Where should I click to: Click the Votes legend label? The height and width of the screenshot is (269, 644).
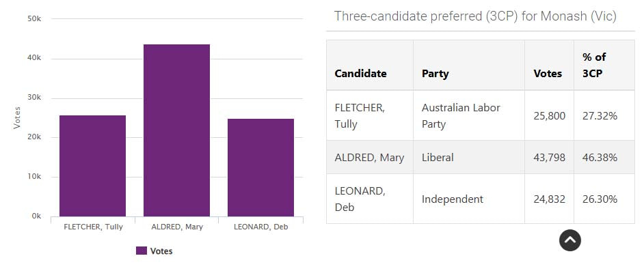coord(161,251)
